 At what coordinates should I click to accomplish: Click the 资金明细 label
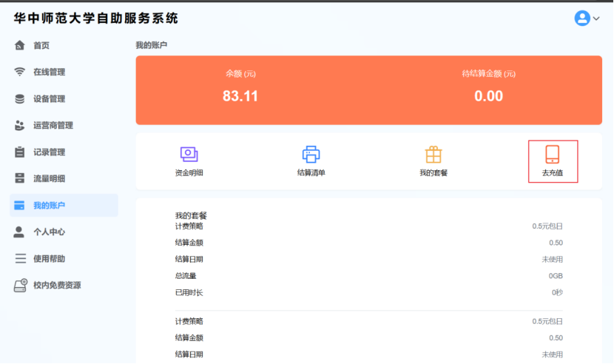(x=189, y=173)
